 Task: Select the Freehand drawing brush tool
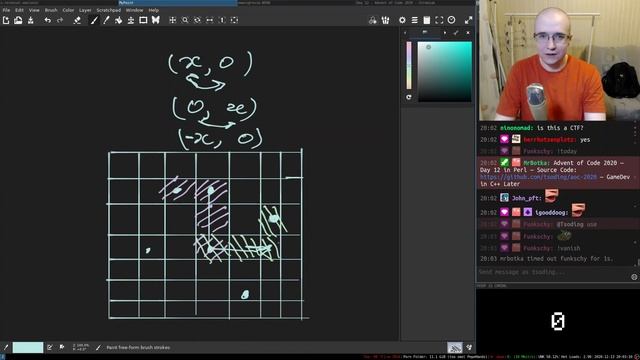tap(94, 20)
